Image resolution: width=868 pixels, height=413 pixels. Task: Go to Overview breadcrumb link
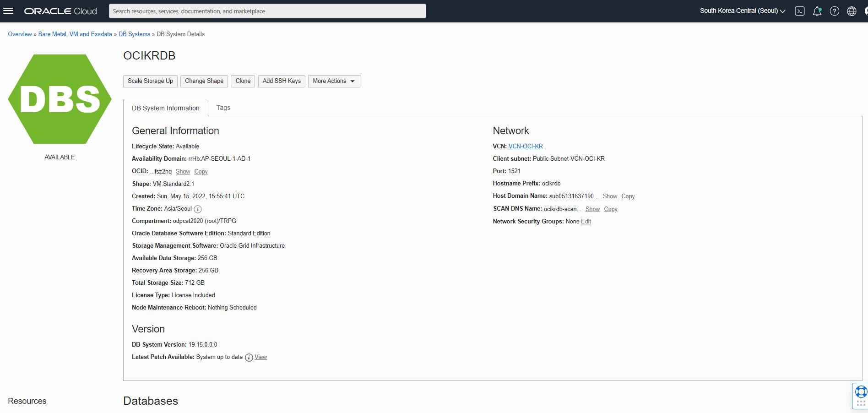(20, 34)
